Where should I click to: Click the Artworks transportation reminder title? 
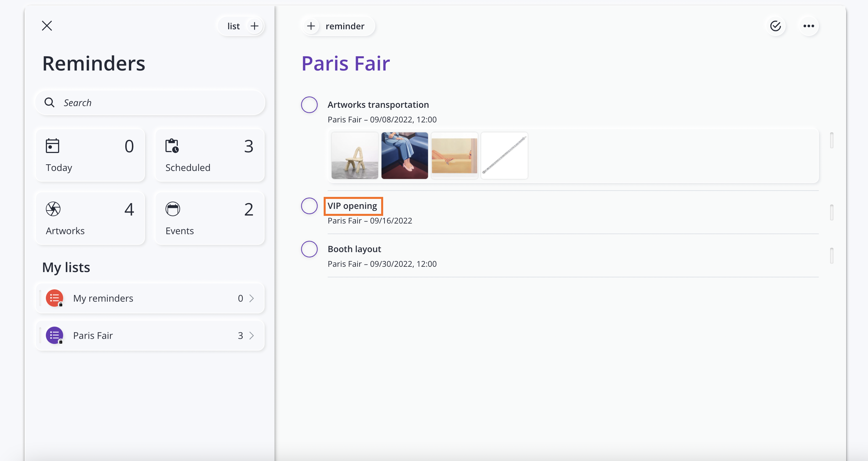pos(378,104)
